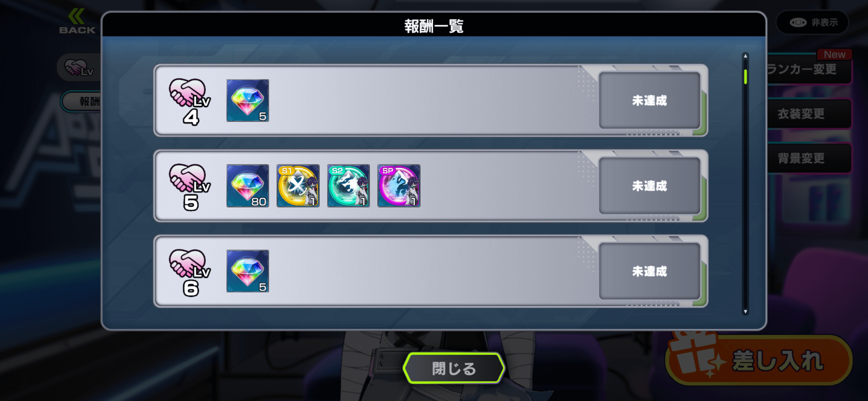Tap the 80 rainbow gems reward icon
The width and height of the screenshot is (868, 401).
coord(248,186)
